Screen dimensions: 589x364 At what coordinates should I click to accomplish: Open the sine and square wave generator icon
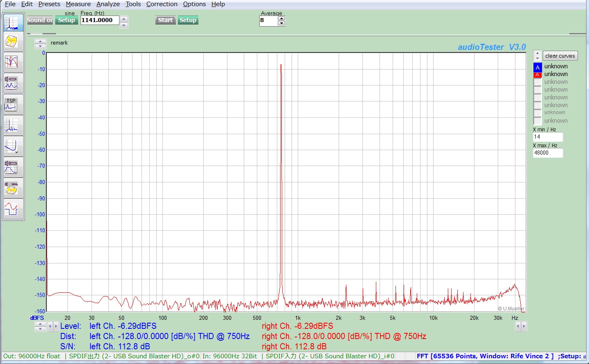(13, 209)
